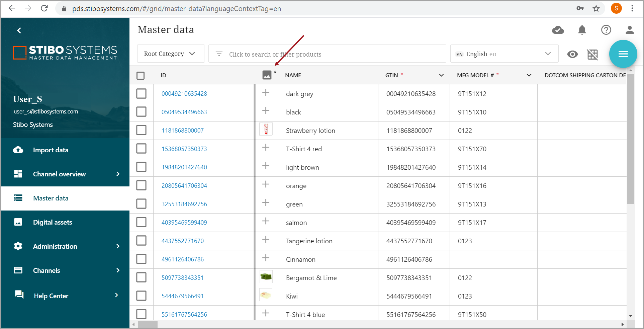The height and width of the screenshot is (329, 644).
Task: Open product ID 15368057350373 link
Action: tap(184, 149)
